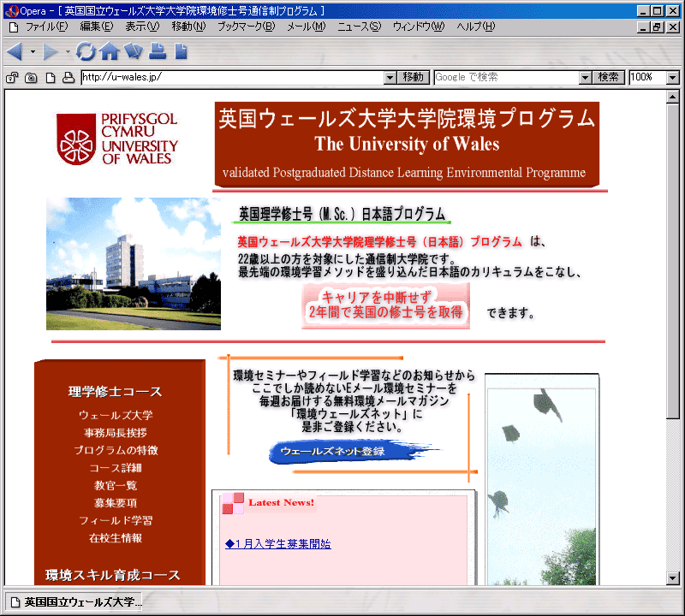Click the University of Wales crest logo
The height and width of the screenshot is (616, 685).
click(x=117, y=139)
